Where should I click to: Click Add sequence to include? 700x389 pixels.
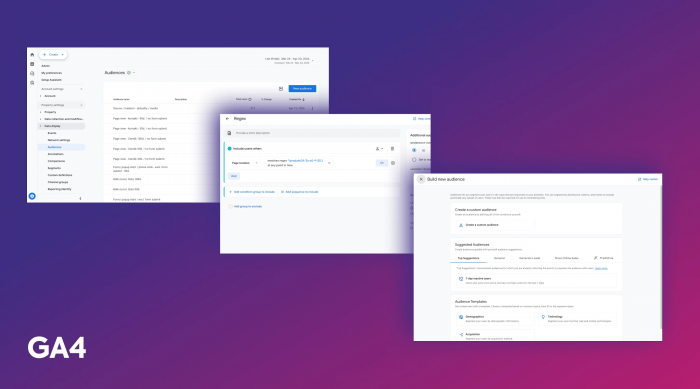click(x=300, y=192)
